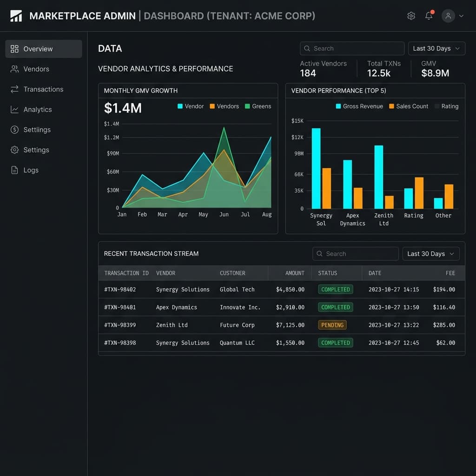Open the top Last 30 Days dropdown
476x476 pixels.
tap(436, 48)
